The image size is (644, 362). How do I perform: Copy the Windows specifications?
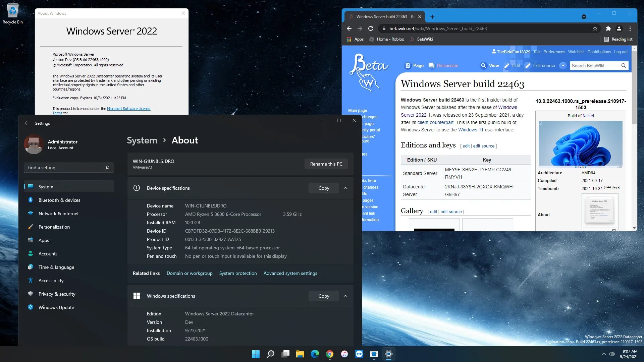pyautogui.click(x=324, y=296)
